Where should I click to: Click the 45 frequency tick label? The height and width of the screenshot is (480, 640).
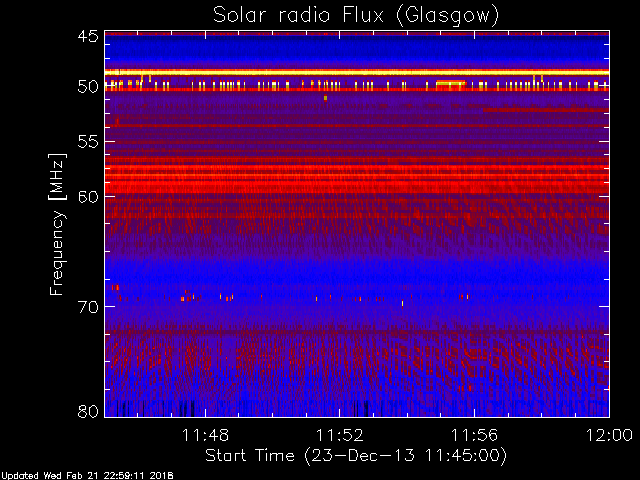click(88, 36)
